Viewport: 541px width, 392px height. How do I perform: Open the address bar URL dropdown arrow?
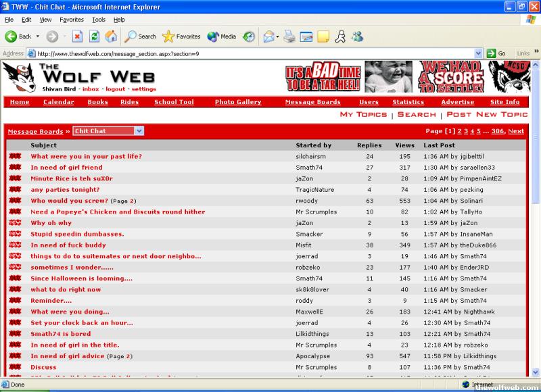478,53
